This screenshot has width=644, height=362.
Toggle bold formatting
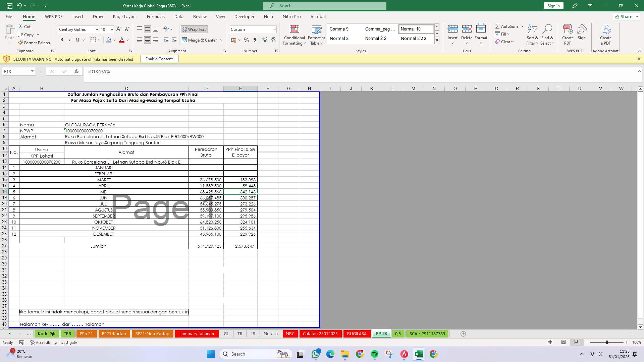point(62,40)
